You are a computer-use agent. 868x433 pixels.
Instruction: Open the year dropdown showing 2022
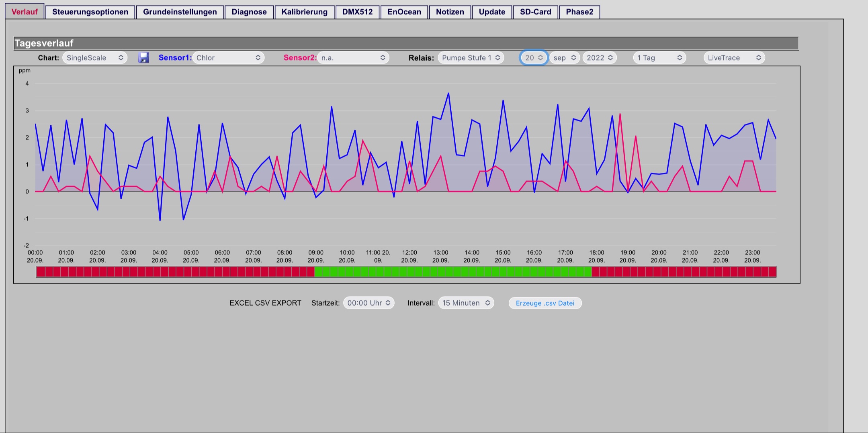600,58
